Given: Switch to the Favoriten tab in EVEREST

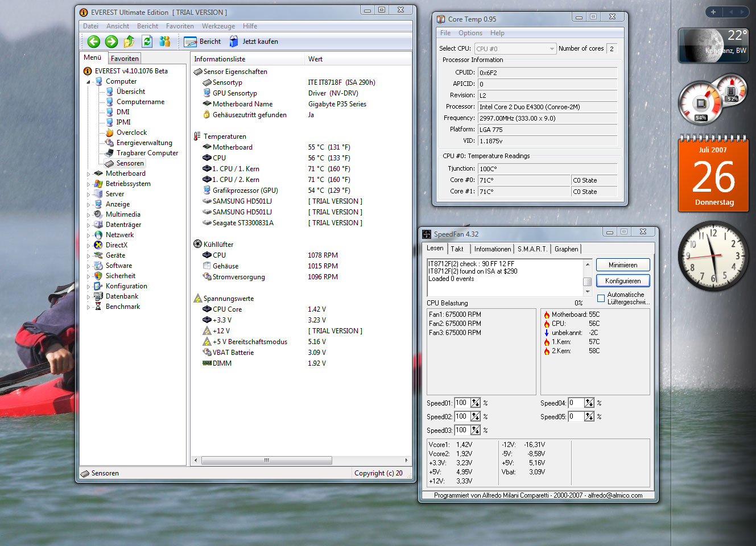Looking at the screenshot, I should tap(125, 58).
